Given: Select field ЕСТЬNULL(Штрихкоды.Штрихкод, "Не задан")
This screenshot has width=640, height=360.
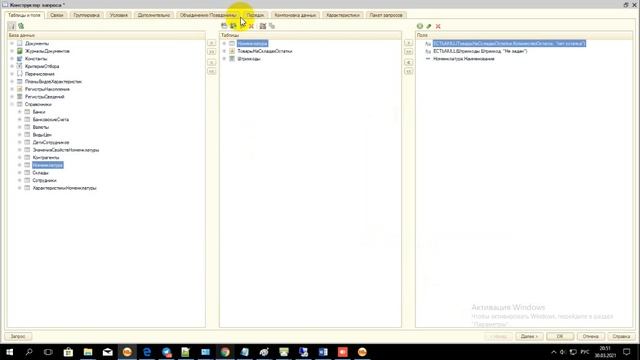Looking at the screenshot, I should (x=480, y=51).
